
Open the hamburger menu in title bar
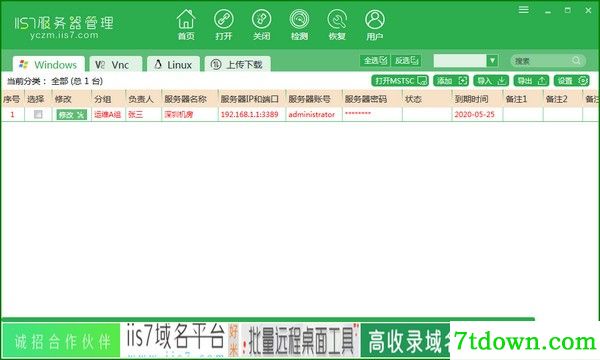(x=523, y=10)
